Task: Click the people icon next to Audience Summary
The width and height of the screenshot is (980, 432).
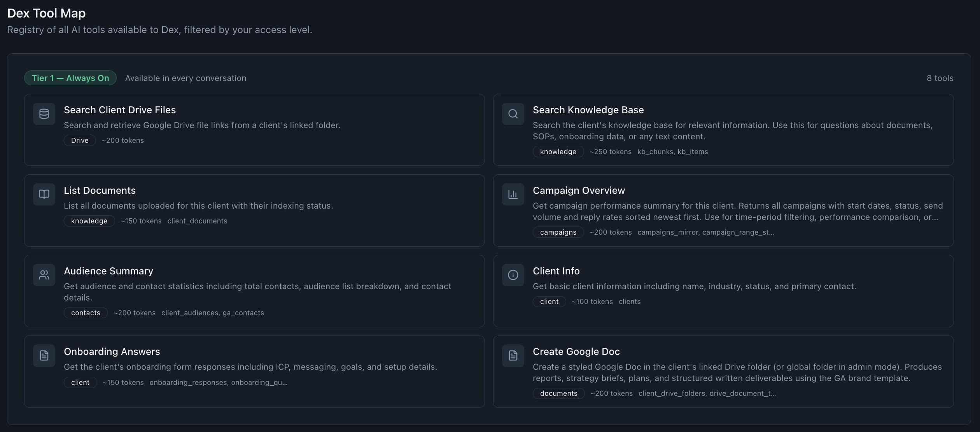Action: [44, 275]
